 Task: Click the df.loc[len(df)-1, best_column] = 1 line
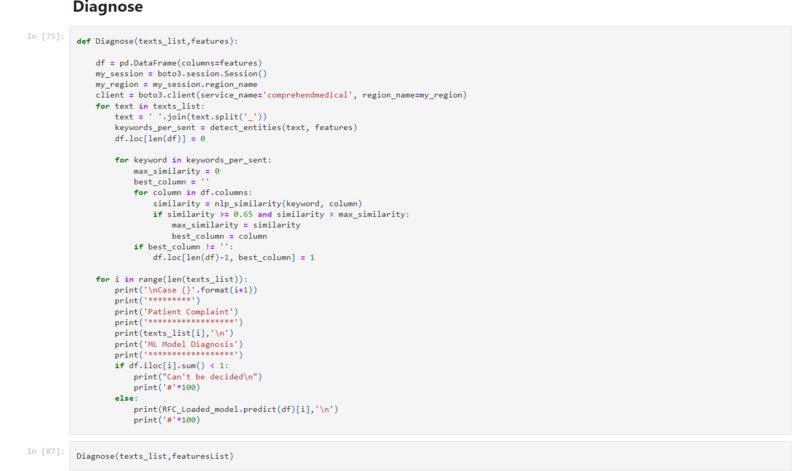pyautogui.click(x=233, y=258)
